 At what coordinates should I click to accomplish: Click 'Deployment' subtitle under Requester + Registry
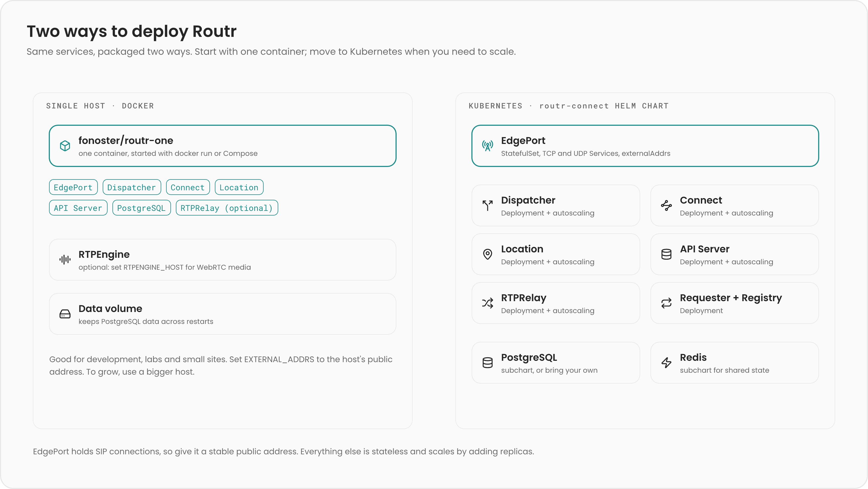point(701,311)
